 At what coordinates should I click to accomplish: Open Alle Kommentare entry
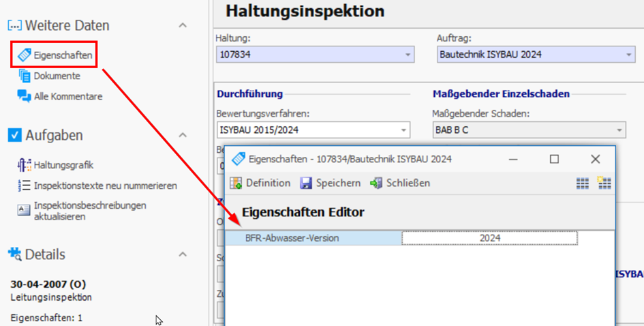[67, 96]
